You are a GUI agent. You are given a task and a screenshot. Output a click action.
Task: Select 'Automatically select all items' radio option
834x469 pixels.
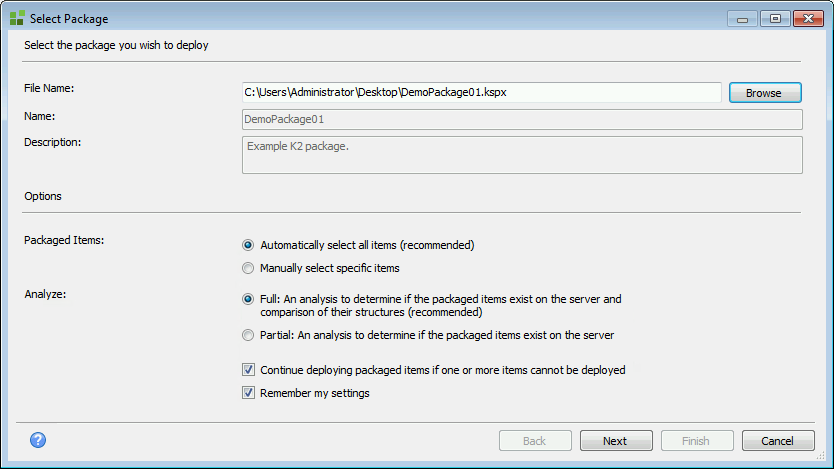[248, 245]
